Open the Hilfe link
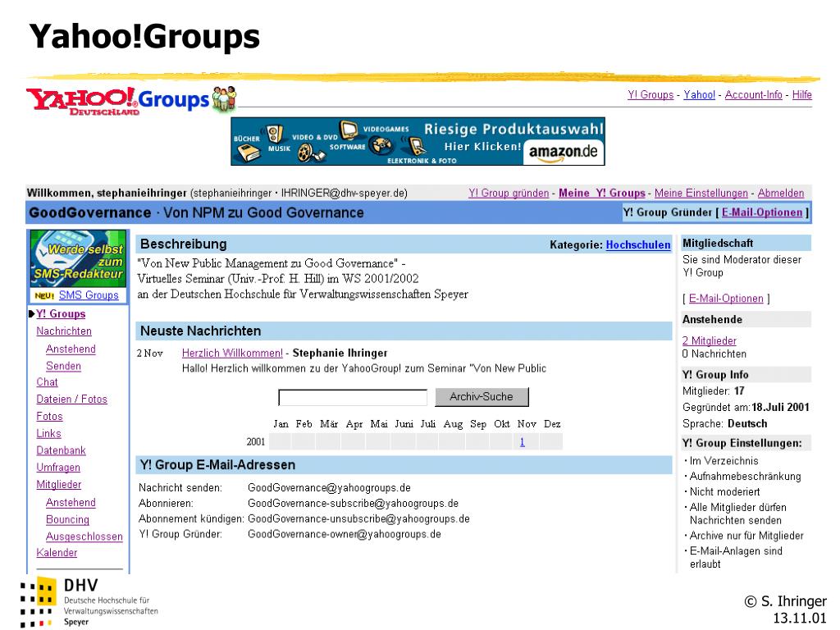The height and width of the screenshot is (630, 840). click(x=802, y=95)
